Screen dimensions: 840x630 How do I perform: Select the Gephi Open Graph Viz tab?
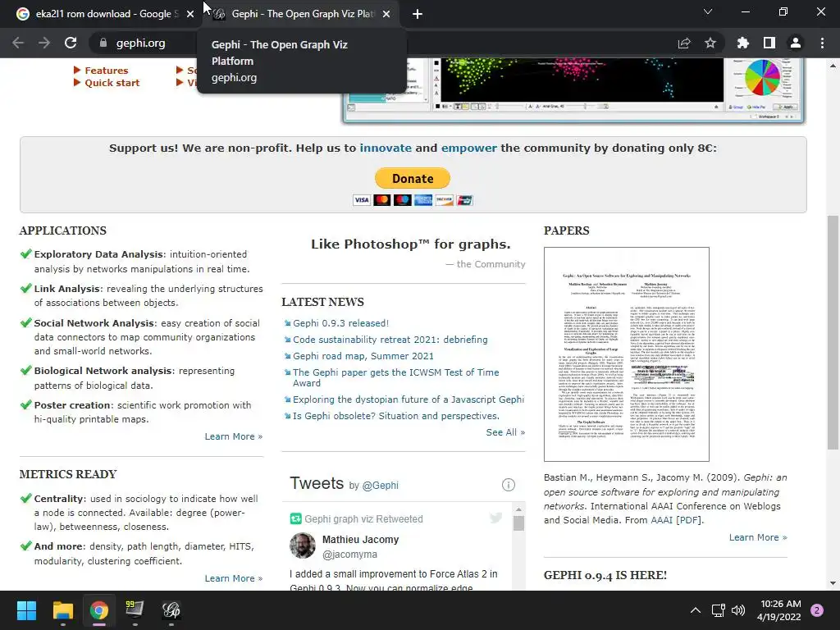coord(302,15)
